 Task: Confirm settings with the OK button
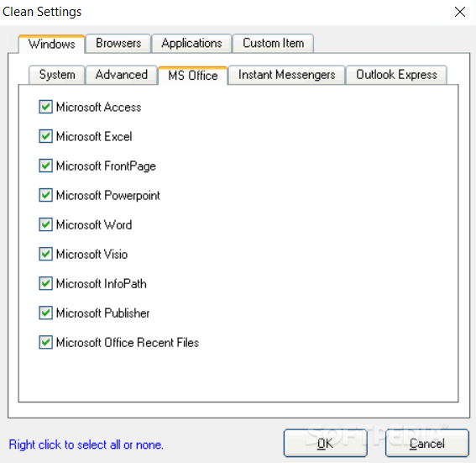[x=326, y=443]
